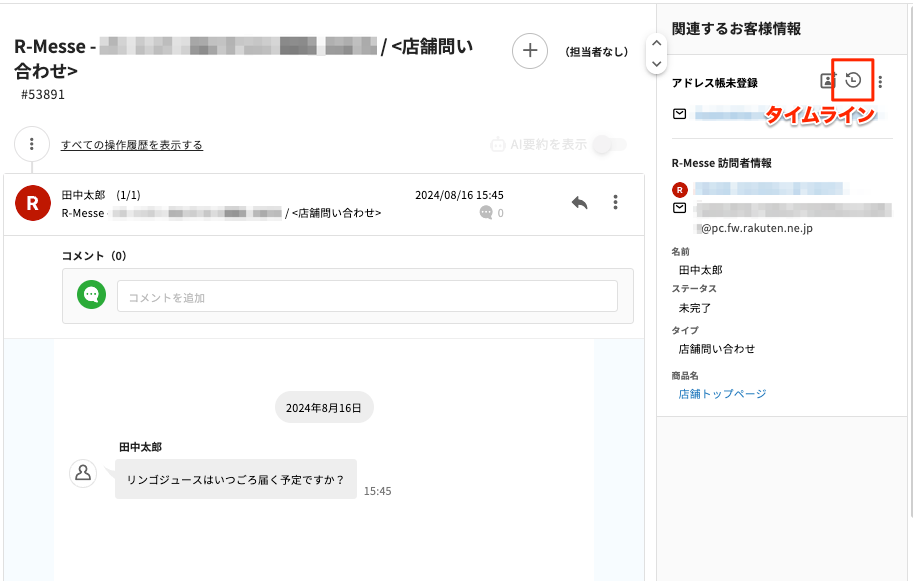Click the reply arrow on the message
This screenshot has width=913, height=581.
point(579,203)
